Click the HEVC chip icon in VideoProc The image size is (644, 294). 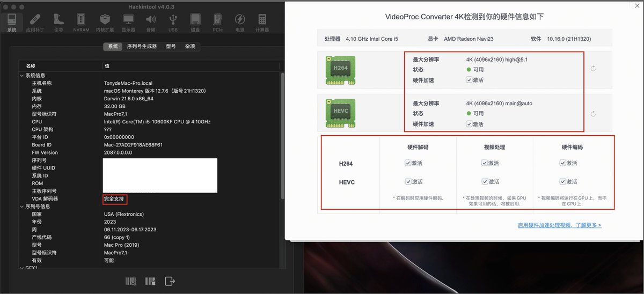[341, 113]
